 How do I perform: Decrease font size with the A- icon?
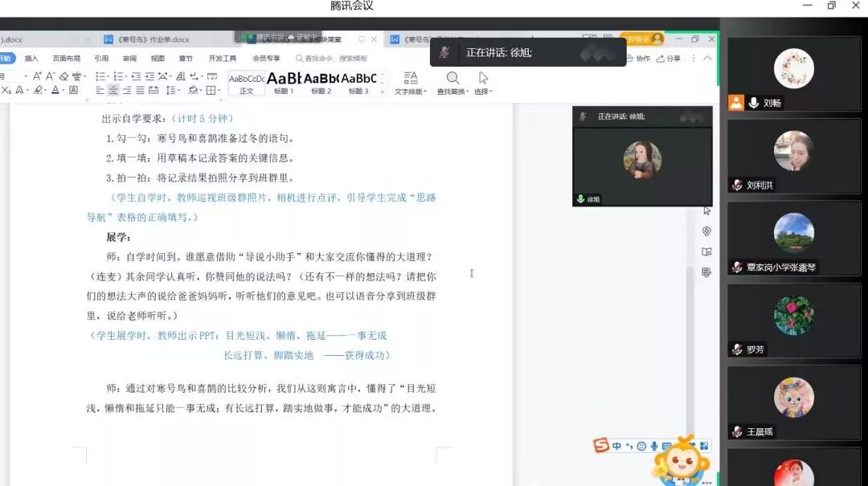[50, 76]
